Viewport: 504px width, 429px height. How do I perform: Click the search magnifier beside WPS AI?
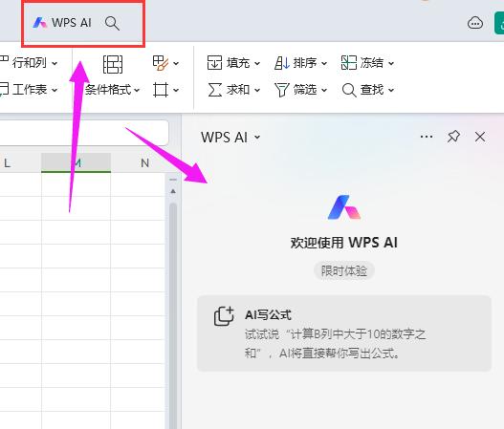(x=112, y=24)
